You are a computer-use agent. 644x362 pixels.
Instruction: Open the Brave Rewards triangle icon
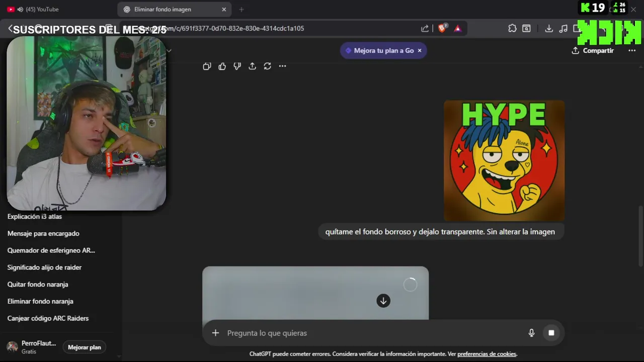point(457,29)
